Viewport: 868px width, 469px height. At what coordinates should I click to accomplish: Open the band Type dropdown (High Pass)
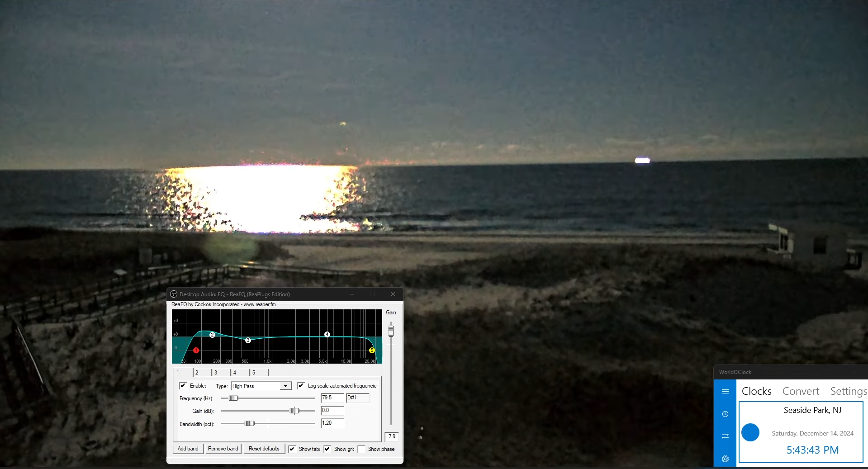coord(261,386)
